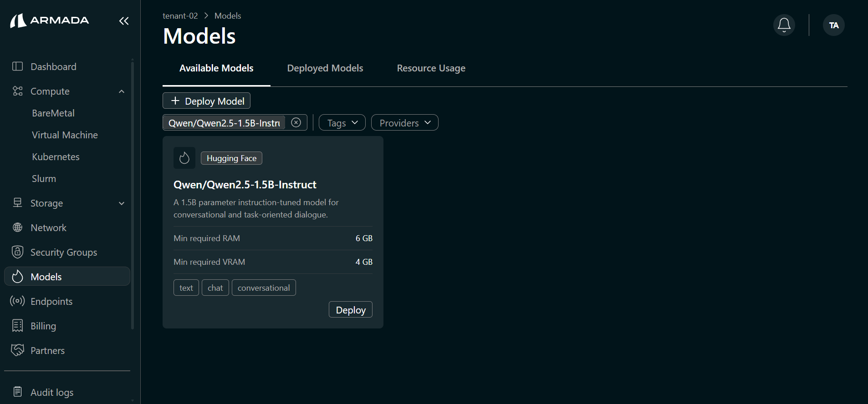The height and width of the screenshot is (404, 868).
Task: Click the model search input field
Action: pos(224,122)
